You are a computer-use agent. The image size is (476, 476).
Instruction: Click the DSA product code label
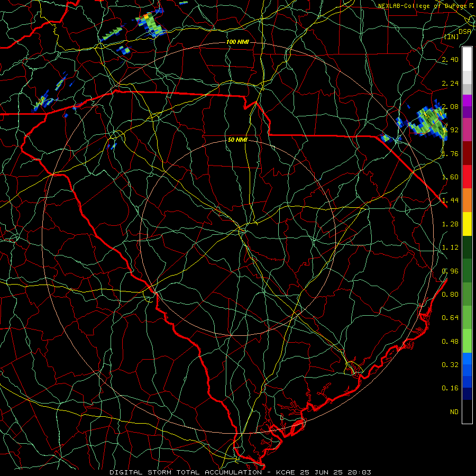[x=465, y=31]
